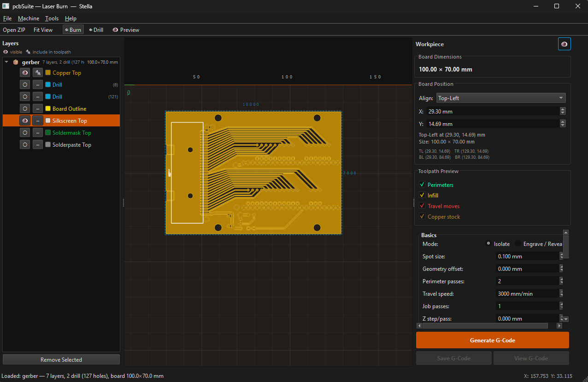
Task: Click the yellow Board Outline color swatch
Action: (48, 109)
